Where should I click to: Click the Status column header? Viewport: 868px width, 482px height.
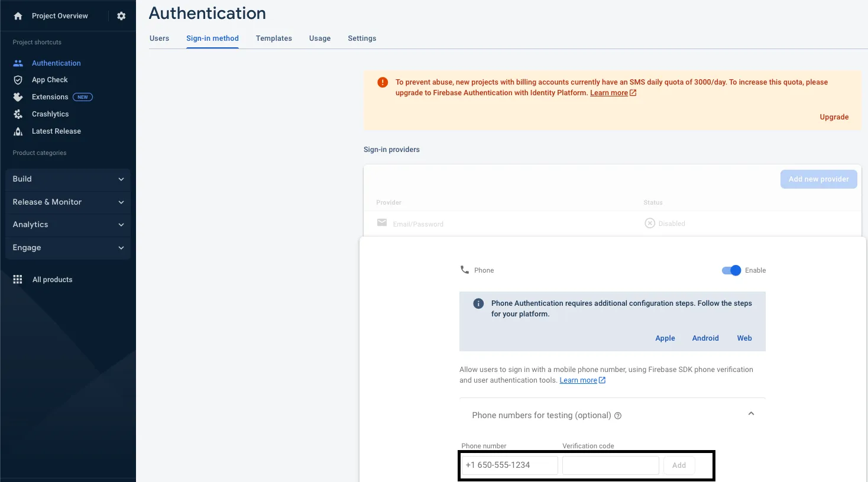[x=653, y=203]
